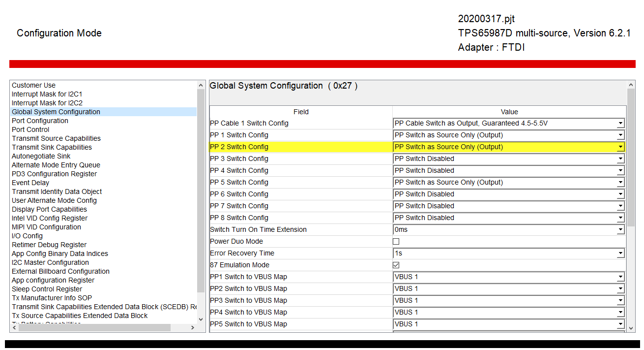Select Display Port Capabilities entry
The height and width of the screenshot is (350, 644).
click(49, 209)
